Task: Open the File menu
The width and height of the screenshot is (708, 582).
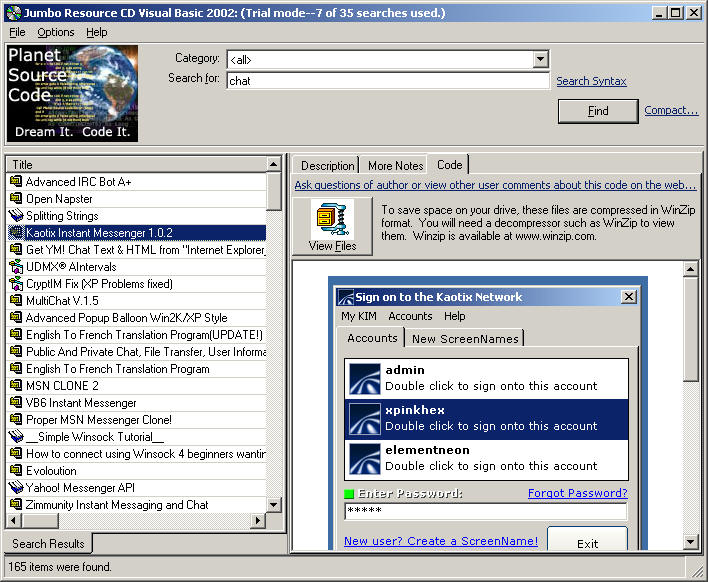Action: tap(17, 33)
